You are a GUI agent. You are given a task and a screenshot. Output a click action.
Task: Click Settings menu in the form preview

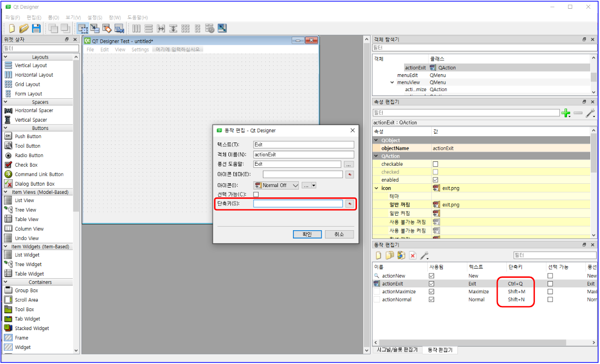coord(140,49)
